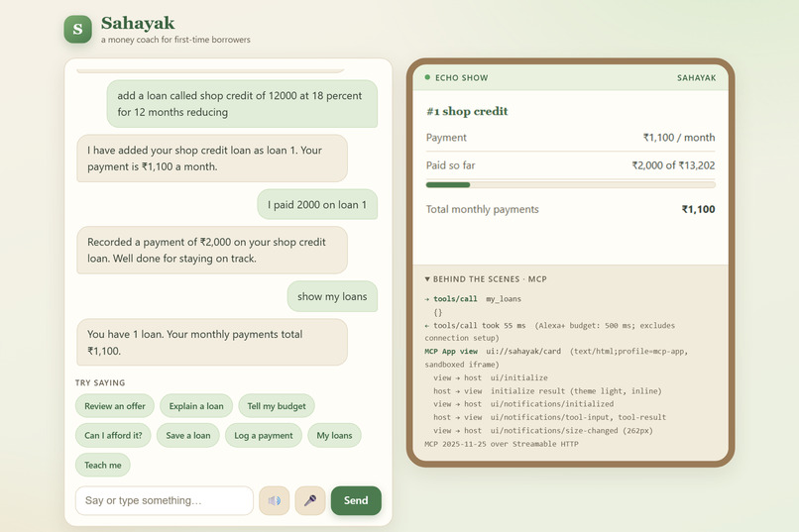
Task: Click the SAHAYAK label in device header
Action: [x=696, y=78]
